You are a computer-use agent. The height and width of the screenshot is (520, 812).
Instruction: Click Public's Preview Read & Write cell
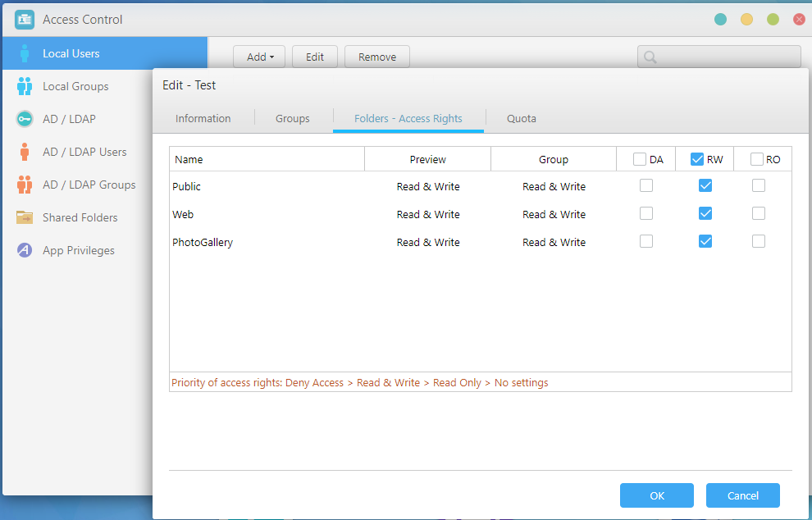428,186
